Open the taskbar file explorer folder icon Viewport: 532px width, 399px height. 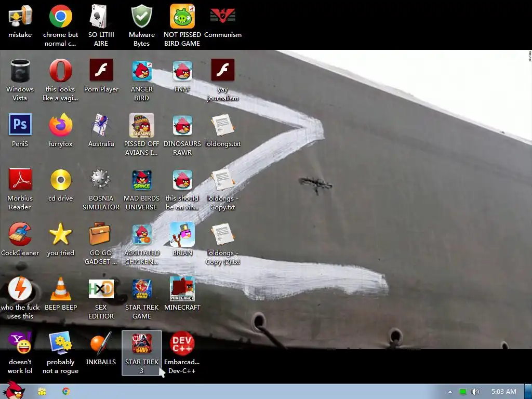click(x=42, y=392)
